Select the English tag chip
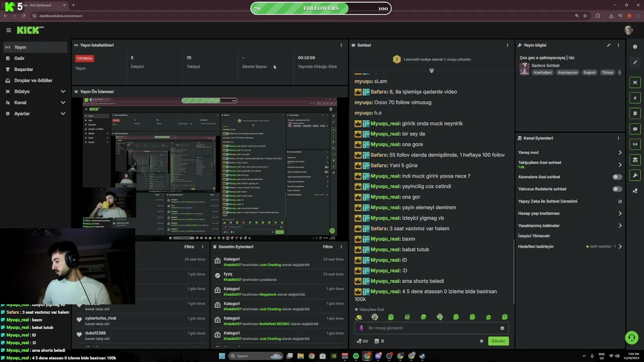Image resolution: width=644 pixels, height=362 pixels. [589, 72]
